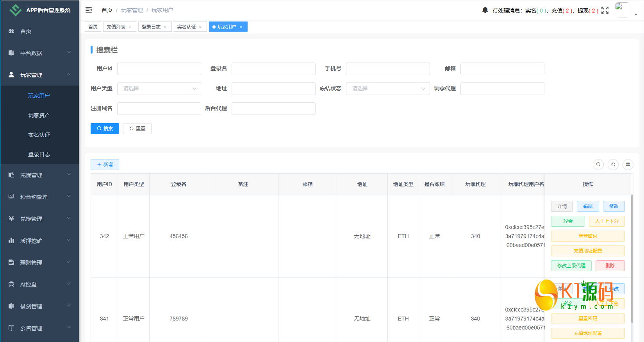Open the 冻结状态 dropdown

point(388,89)
